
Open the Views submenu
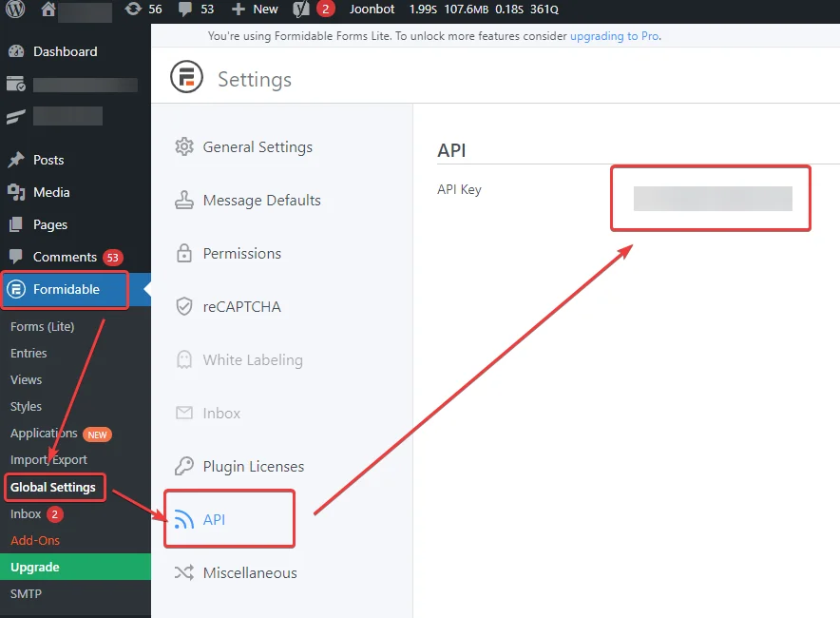[x=26, y=379]
